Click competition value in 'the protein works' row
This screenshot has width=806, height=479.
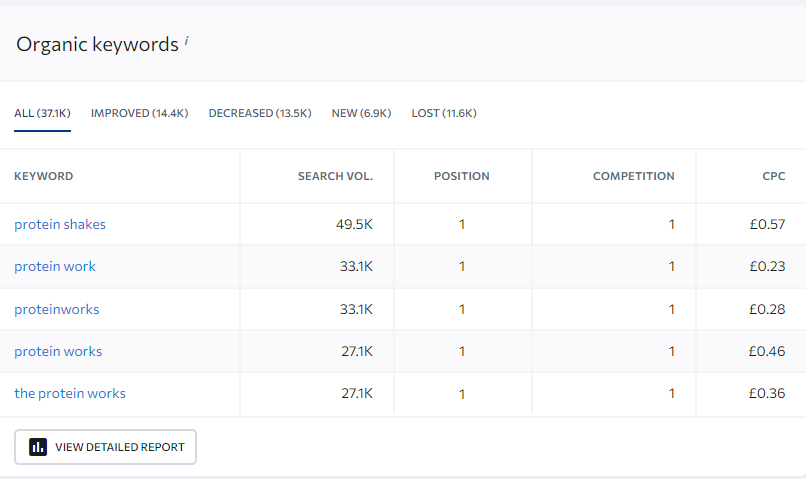point(671,394)
